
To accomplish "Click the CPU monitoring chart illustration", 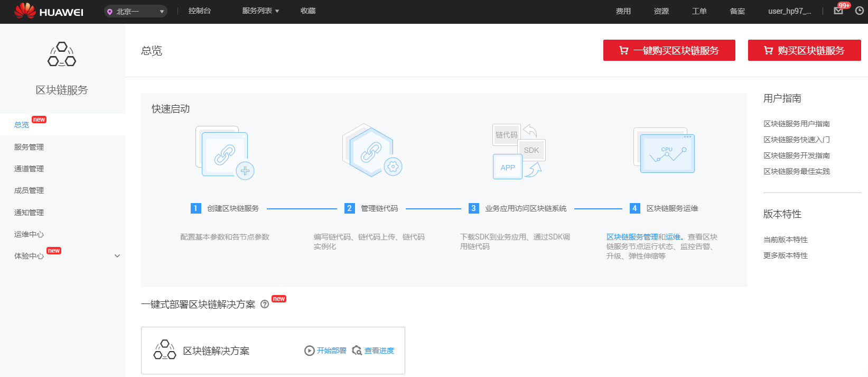I will [664, 150].
